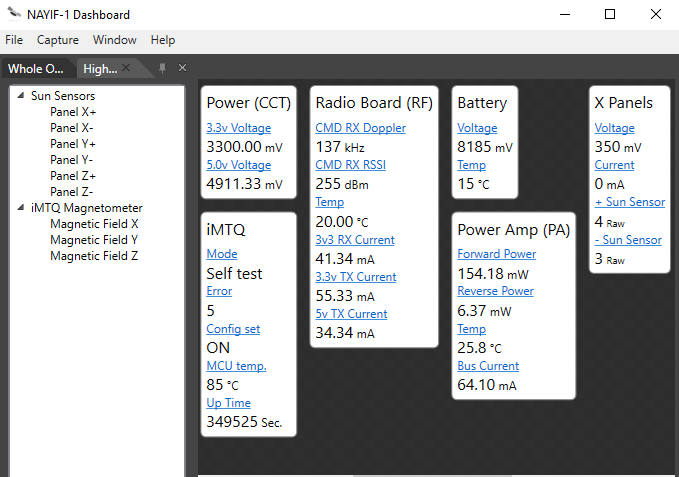This screenshot has height=477, width=679.
Task: Switch to the Whole O... tab
Action: tap(36, 69)
